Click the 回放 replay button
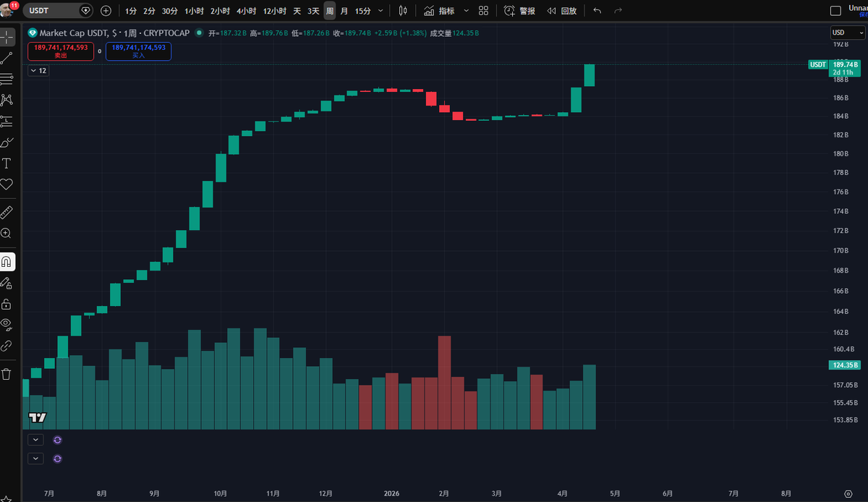The height and width of the screenshot is (502, 868). (x=562, y=11)
